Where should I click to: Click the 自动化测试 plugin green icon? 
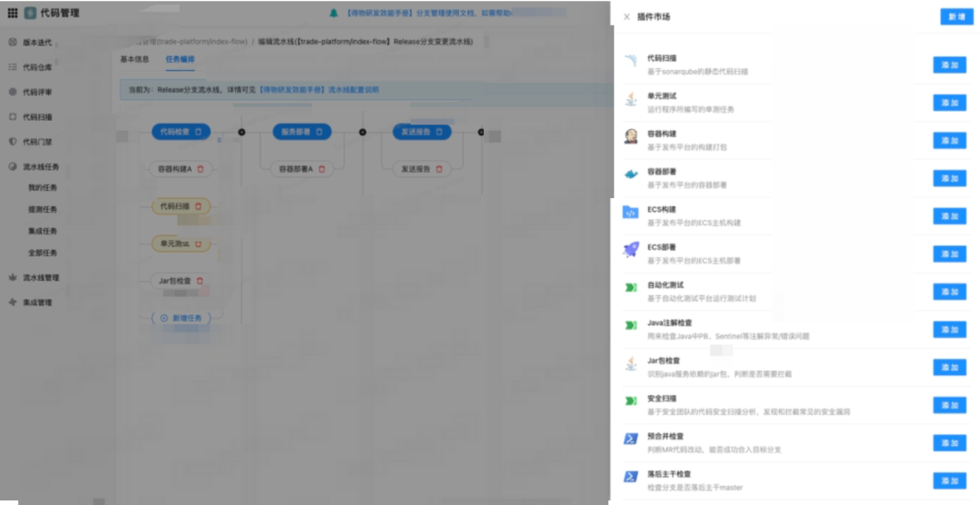pyautogui.click(x=632, y=287)
